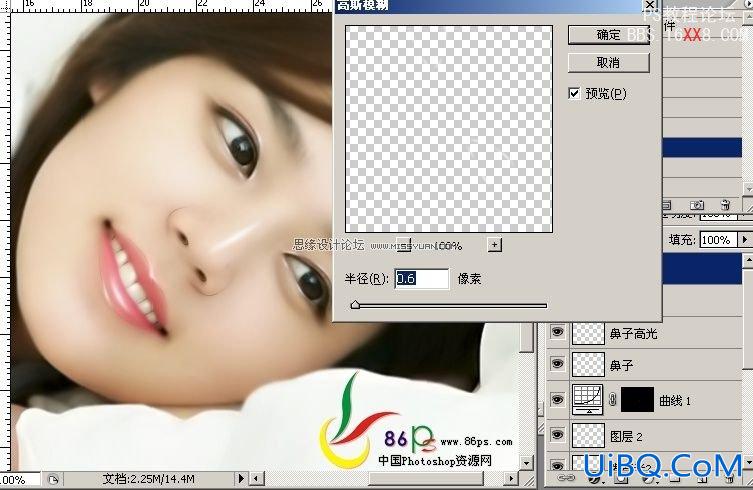This screenshot has height=490, width=753.
Task: Click the 确定 button in Gaussian Blur dialog
Action: coord(608,35)
